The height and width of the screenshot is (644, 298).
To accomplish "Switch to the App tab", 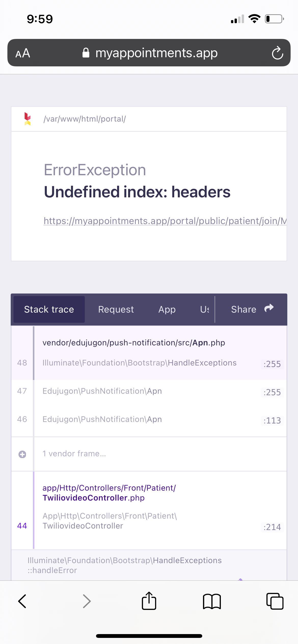I will (167, 309).
